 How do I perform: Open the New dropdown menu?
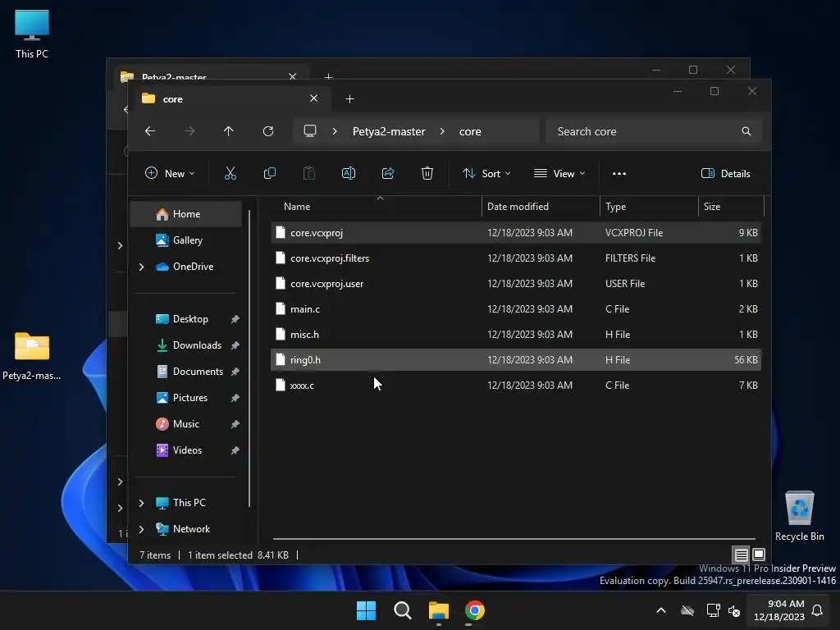(x=170, y=174)
